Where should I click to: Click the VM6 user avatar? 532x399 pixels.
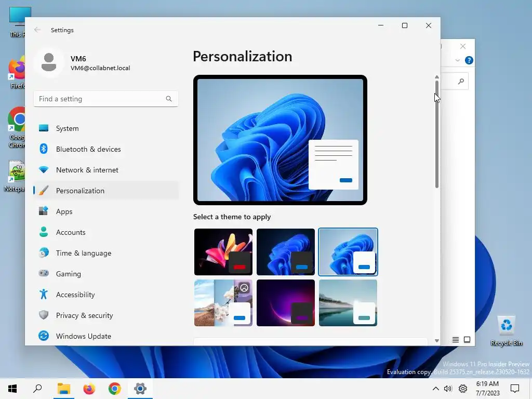coord(49,62)
